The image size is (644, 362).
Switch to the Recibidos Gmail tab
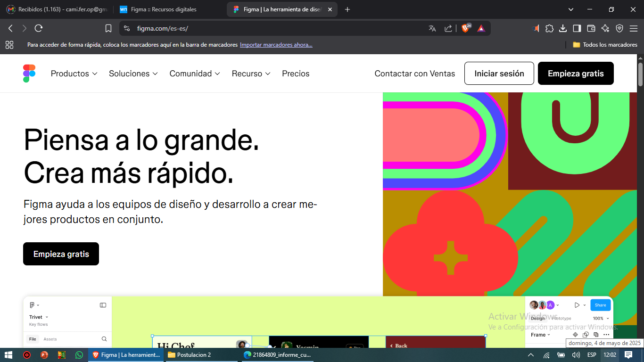(x=58, y=9)
